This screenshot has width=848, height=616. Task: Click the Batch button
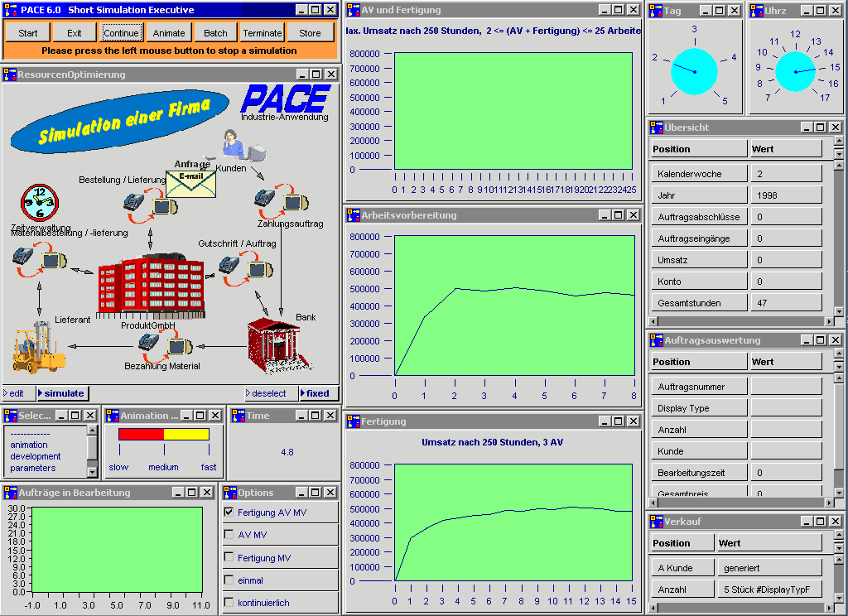tap(215, 33)
